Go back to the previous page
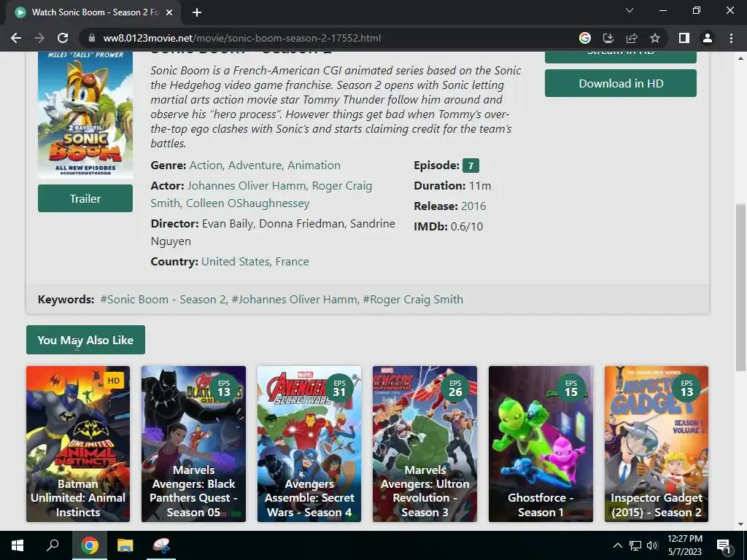Image resolution: width=747 pixels, height=560 pixels. pyautogui.click(x=16, y=38)
